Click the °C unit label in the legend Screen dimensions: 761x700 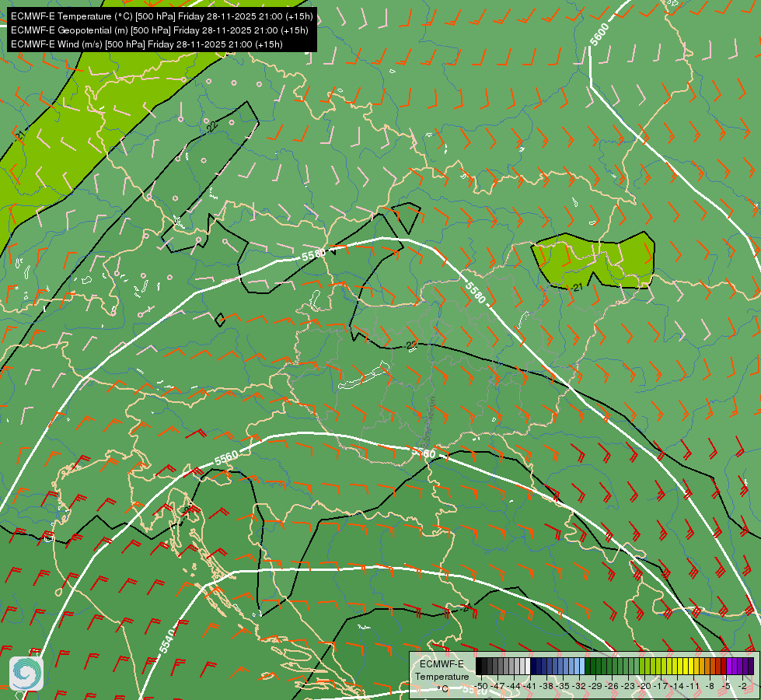click(x=442, y=689)
